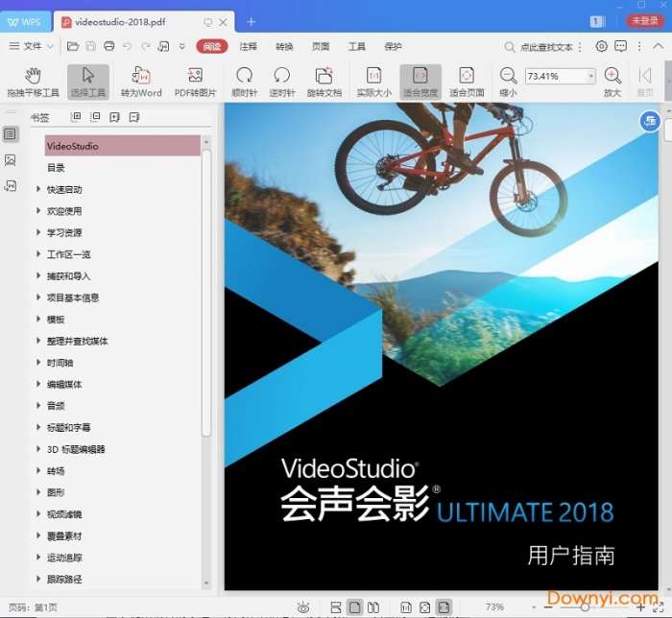The image size is (672, 618).
Task: Switch to the WPS home tab
Action: 25,22
